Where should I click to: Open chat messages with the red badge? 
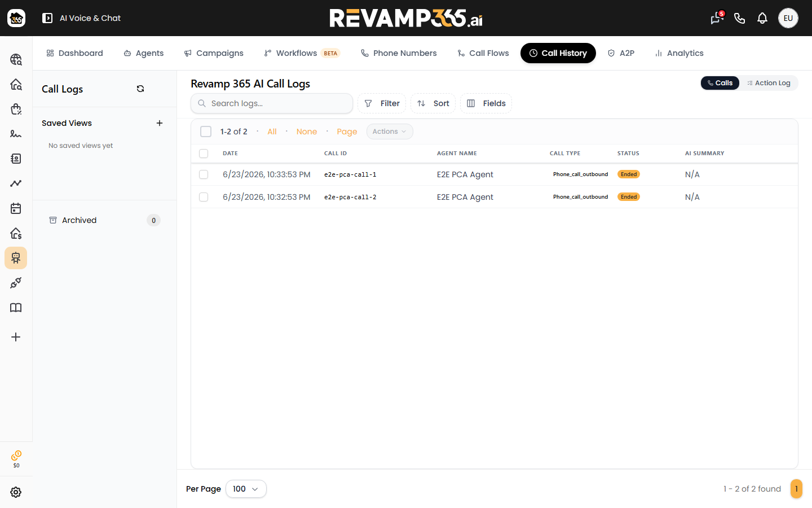coord(717,18)
